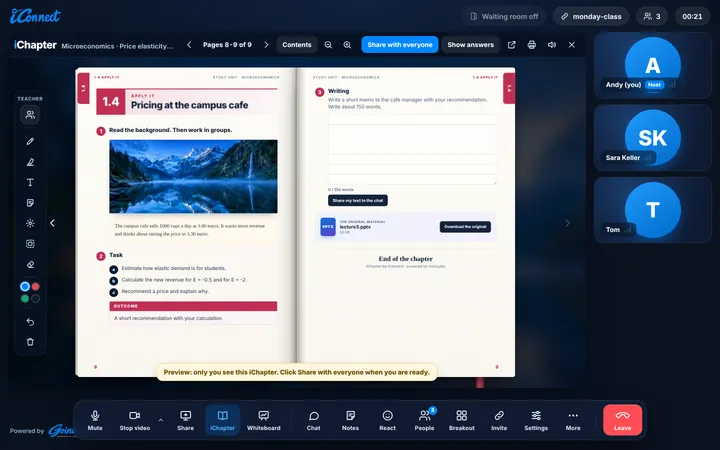Open participant count indicator
This screenshot has width=720, height=450.
[652, 17]
